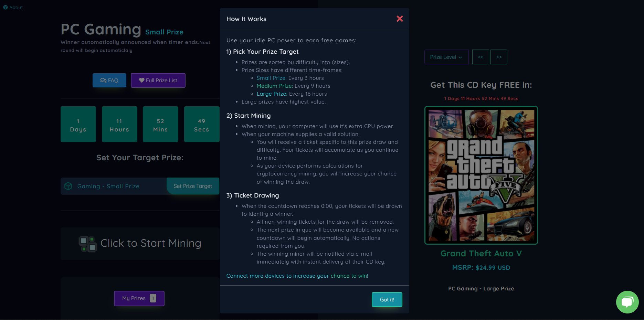
Task: Click >> to view the next prize
Action: coord(499,57)
